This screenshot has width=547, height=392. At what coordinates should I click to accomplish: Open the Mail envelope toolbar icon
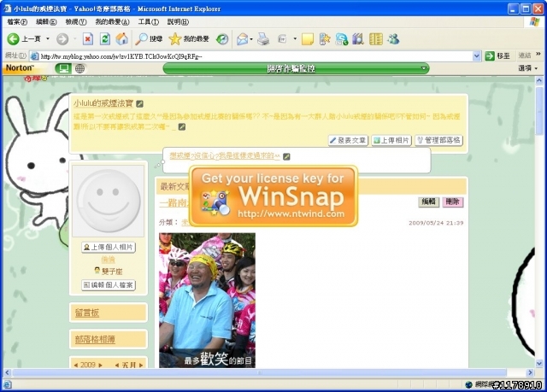point(242,39)
